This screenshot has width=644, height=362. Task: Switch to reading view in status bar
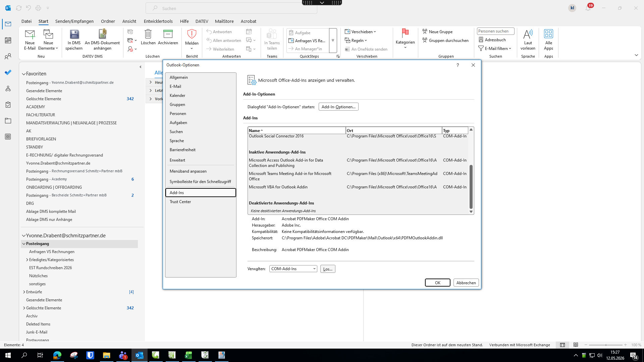[576, 345]
